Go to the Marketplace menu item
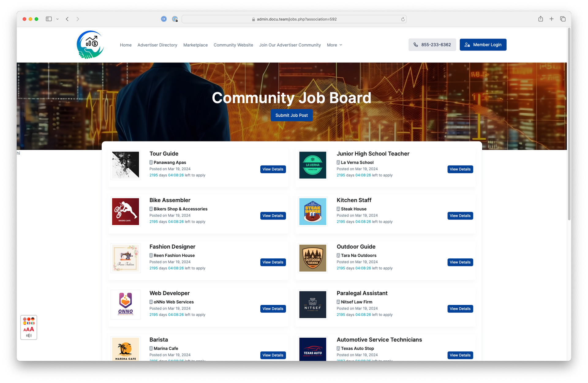This screenshot has height=383, width=588. click(x=195, y=45)
